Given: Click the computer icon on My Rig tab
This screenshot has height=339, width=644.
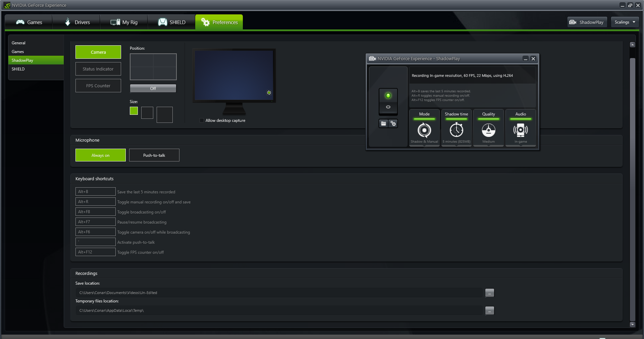Looking at the screenshot, I should 115,22.
